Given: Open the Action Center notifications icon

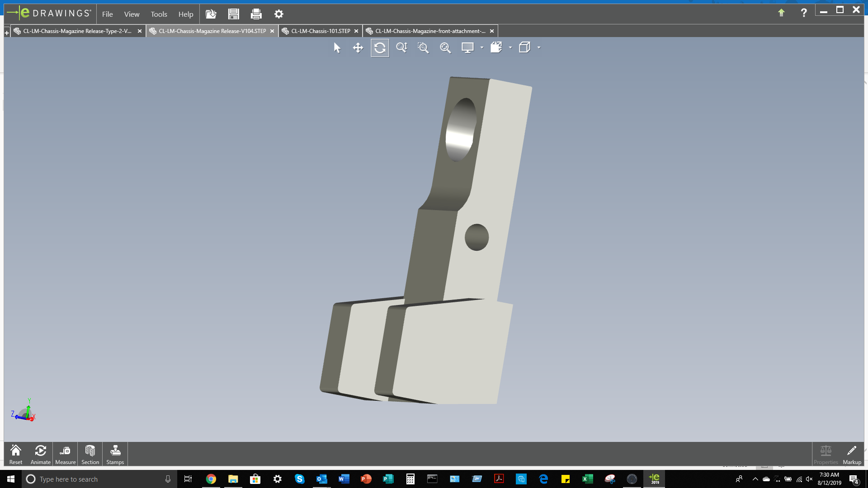Looking at the screenshot, I should tap(854, 479).
